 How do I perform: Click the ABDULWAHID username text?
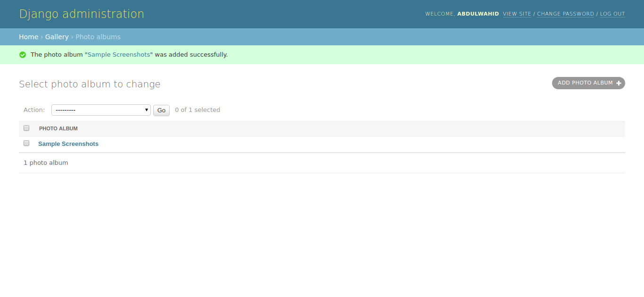point(478,14)
